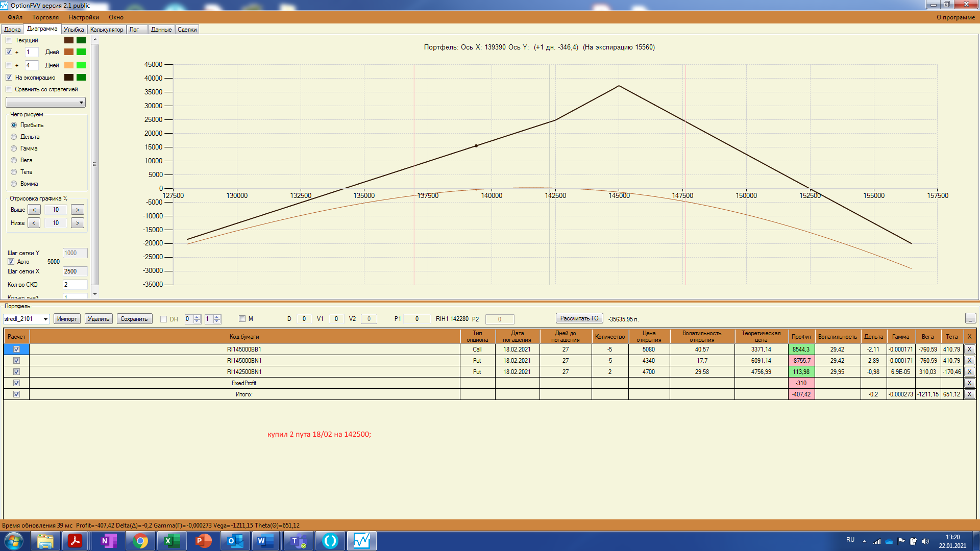Image resolution: width=980 pixels, height=551 pixels.
Task: Expand the strategy comparison combo box
Action: pyautogui.click(x=81, y=103)
